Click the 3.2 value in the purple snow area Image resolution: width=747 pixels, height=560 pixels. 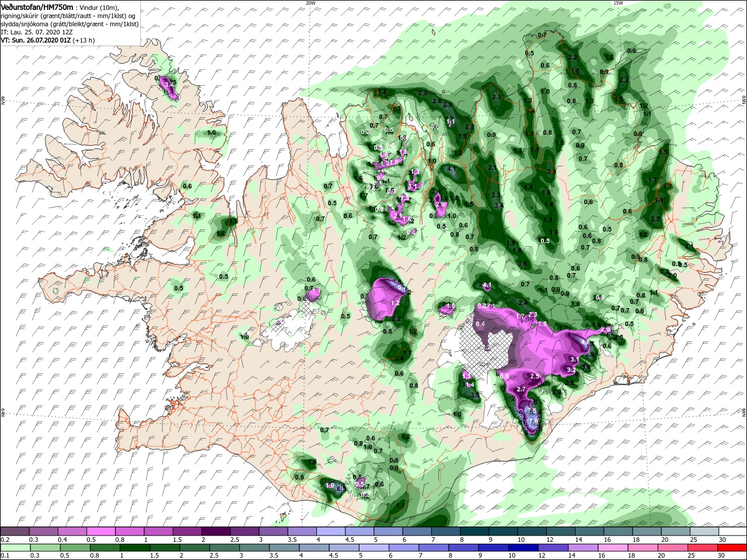click(x=571, y=370)
